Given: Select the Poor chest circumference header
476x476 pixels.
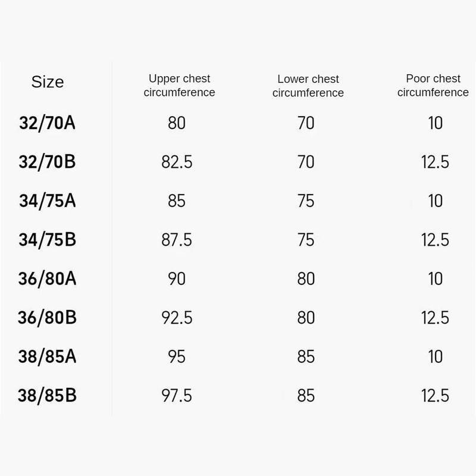Looking at the screenshot, I should coord(433,86).
